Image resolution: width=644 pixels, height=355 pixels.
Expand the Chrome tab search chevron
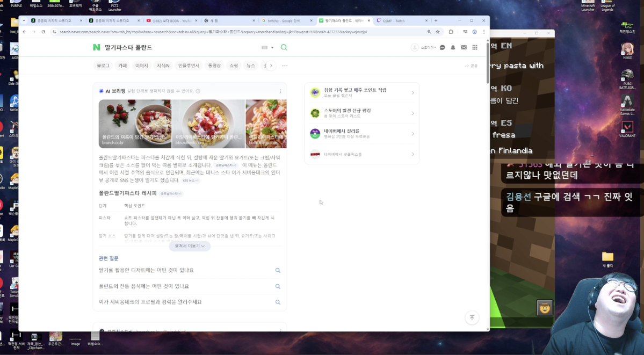tap(24, 20)
